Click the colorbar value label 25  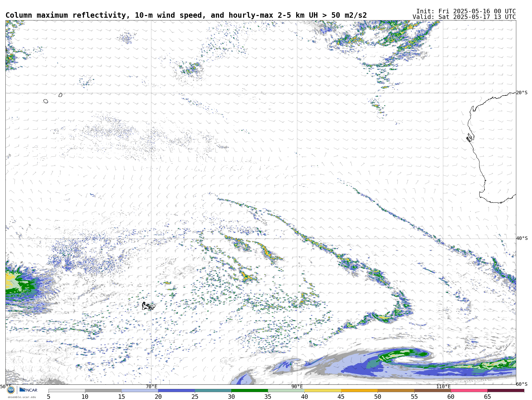click(195, 397)
